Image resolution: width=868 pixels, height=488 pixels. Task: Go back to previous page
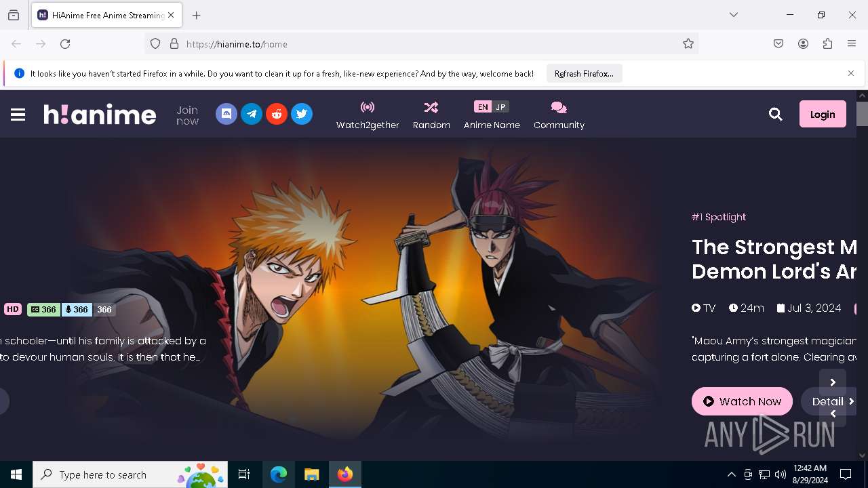(x=16, y=44)
